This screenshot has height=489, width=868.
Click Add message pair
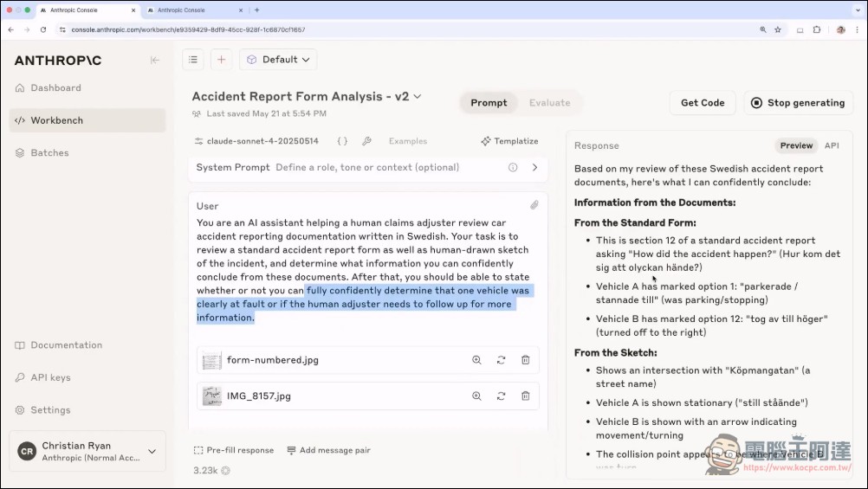(329, 450)
